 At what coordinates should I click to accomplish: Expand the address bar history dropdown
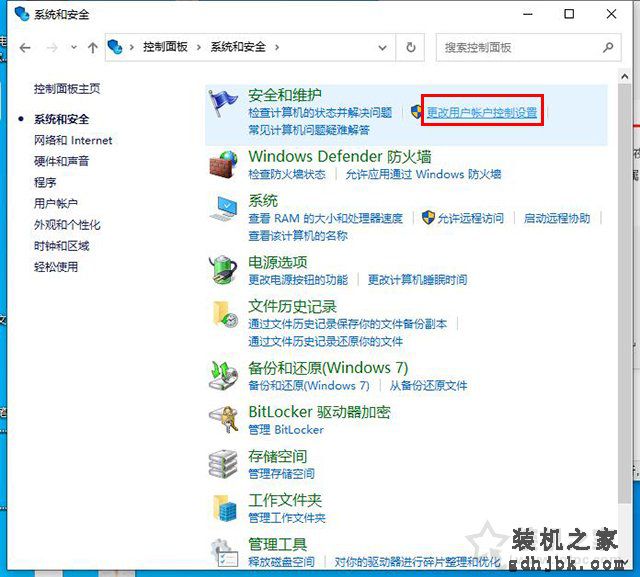pyautogui.click(x=382, y=48)
